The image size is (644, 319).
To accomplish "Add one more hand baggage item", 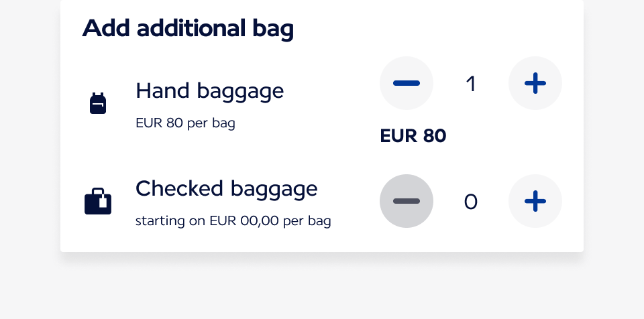I will [535, 83].
